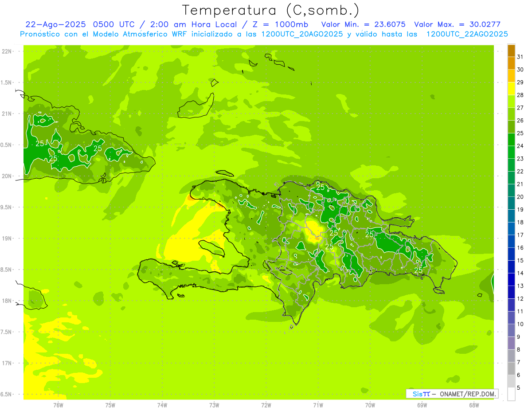532x411 pixels.
Task: Pick the blue swatch between 14 and 15
Action: (x=511, y=267)
